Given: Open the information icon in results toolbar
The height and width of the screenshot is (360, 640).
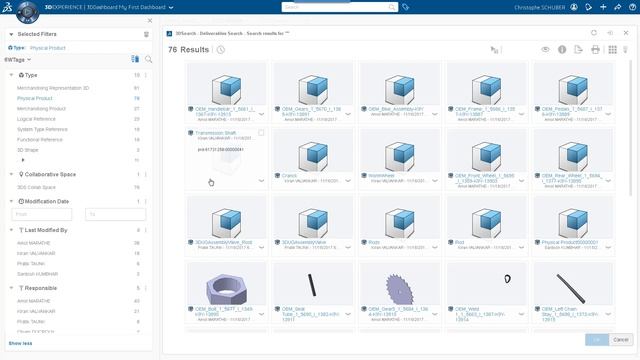Looking at the screenshot, I should coord(562,49).
